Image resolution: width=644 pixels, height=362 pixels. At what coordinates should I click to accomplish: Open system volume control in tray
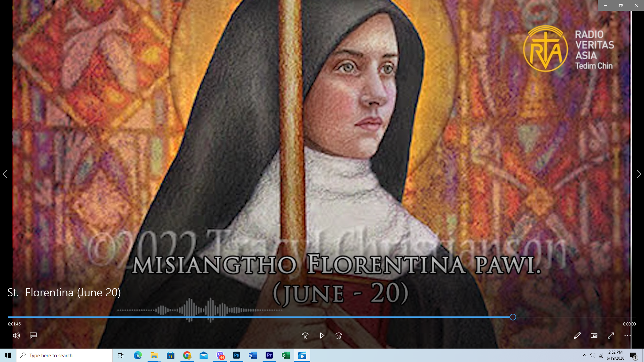[x=593, y=355]
